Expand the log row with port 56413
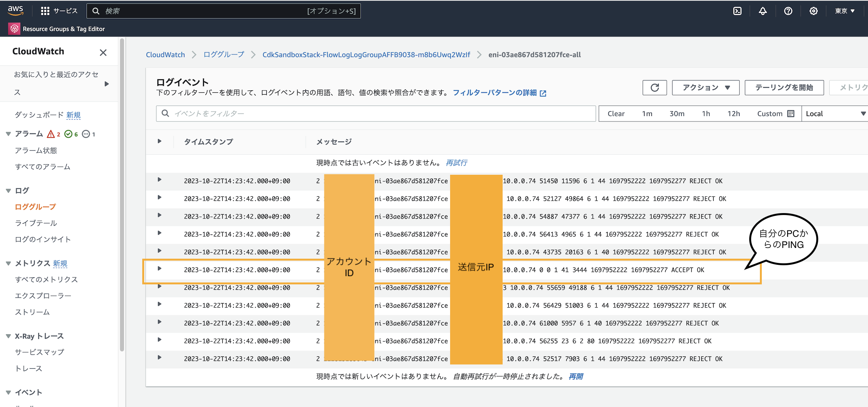Screen dimensions: 868x407 click(159, 233)
